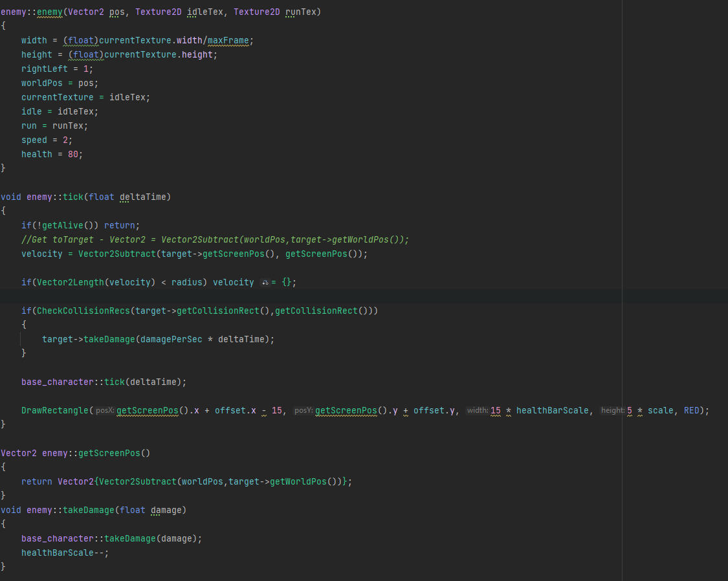Click the RED constant in DrawRectangle
728x581 pixels.
click(x=690, y=410)
